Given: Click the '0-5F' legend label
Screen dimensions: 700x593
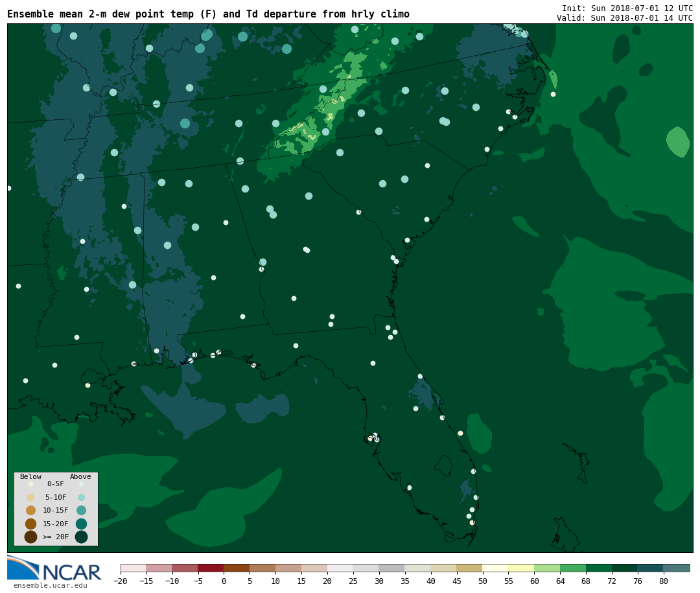Looking at the screenshot, I should (x=55, y=483).
